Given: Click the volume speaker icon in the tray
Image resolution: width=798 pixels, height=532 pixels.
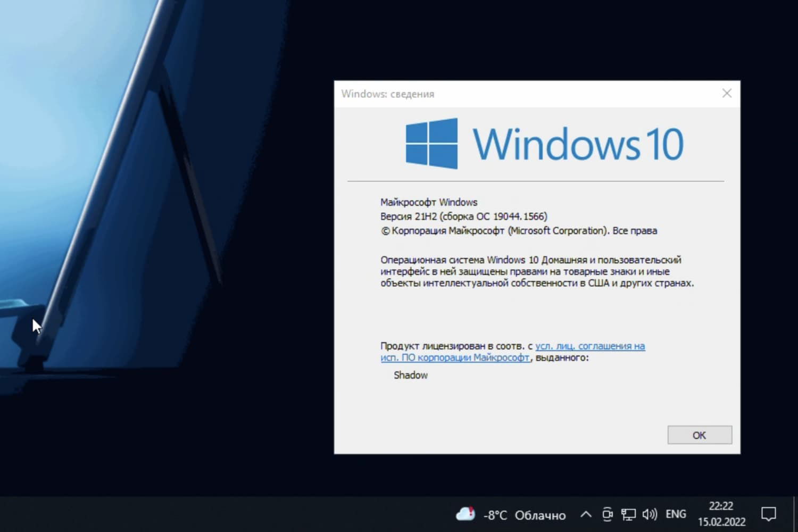Looking at the screenshot, I should 649,514.
